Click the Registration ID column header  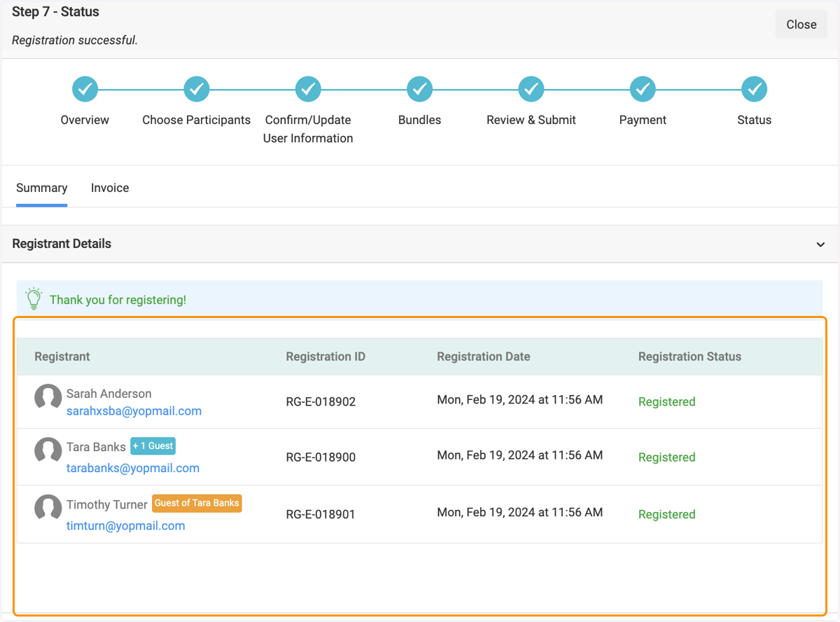(325, 357)
